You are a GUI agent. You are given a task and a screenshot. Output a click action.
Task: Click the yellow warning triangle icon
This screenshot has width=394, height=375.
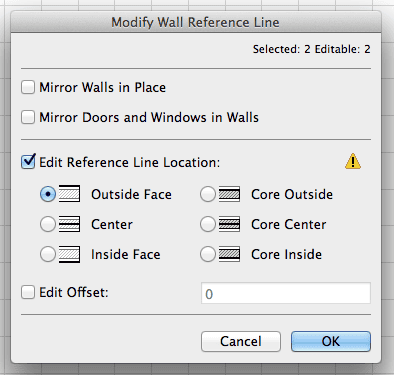coord(353,161)
